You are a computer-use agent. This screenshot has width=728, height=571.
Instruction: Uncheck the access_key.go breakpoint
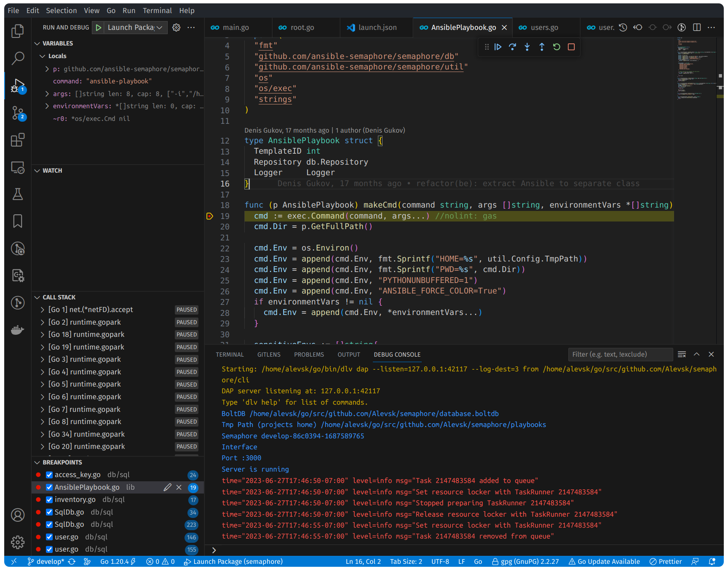click(49, 475)
